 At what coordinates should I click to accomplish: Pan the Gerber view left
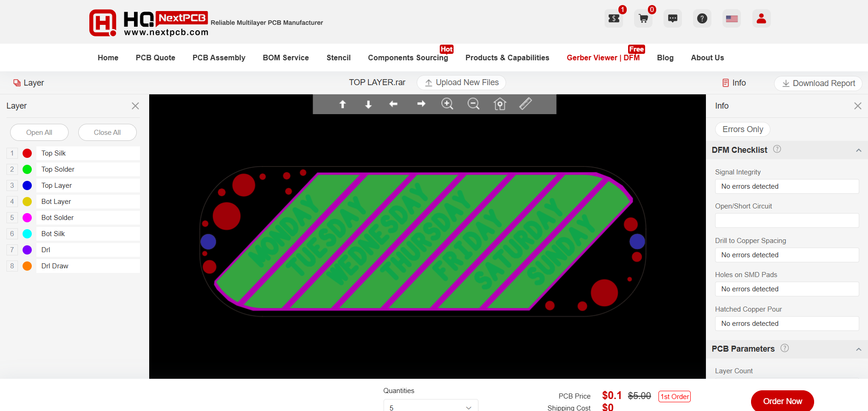pos(394,104)
